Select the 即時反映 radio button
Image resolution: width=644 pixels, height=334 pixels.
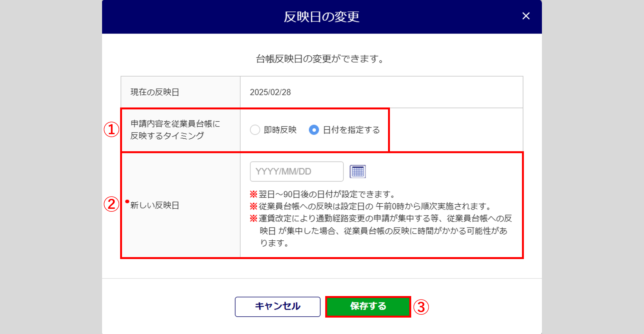pyautogui.click(x=255, y=130)
